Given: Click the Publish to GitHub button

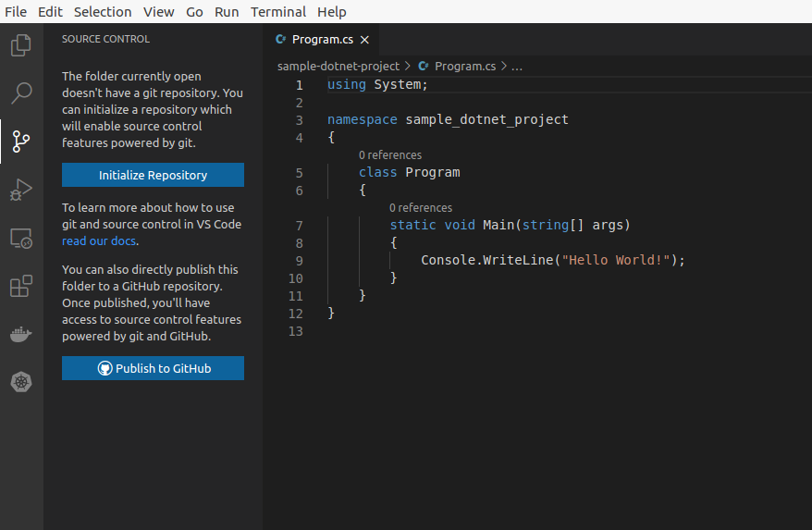Looking at the screenshot, I should click(153, 368).
